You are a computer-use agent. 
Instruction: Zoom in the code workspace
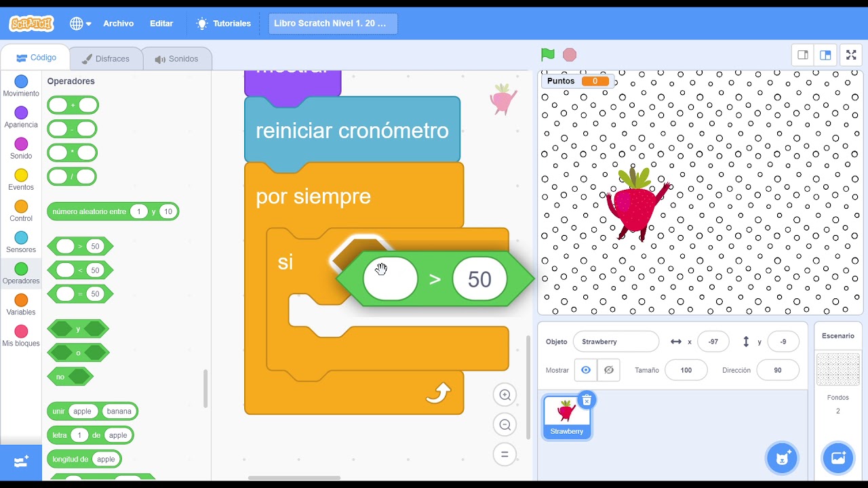[x=505, y=395]
